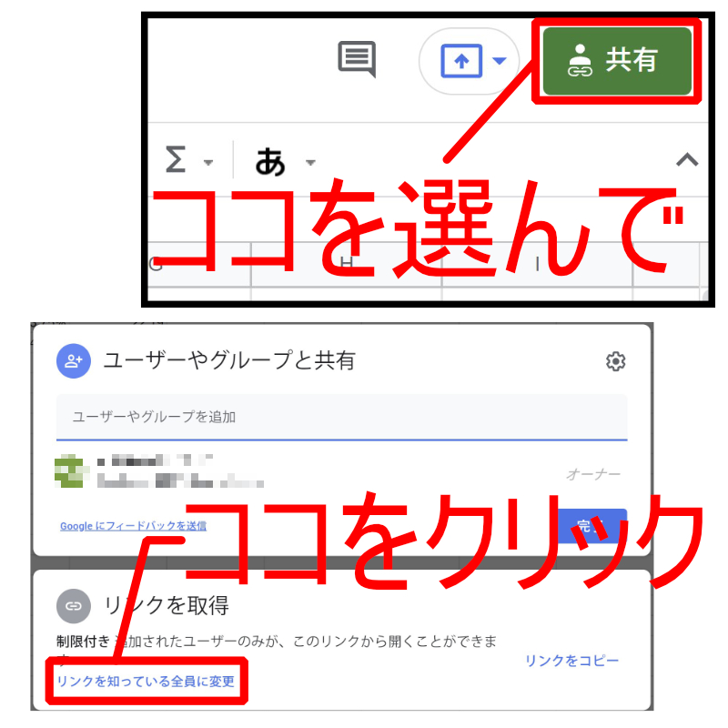Click the add-person share dialog icon

pyautogui.click(x=74, y=360)
